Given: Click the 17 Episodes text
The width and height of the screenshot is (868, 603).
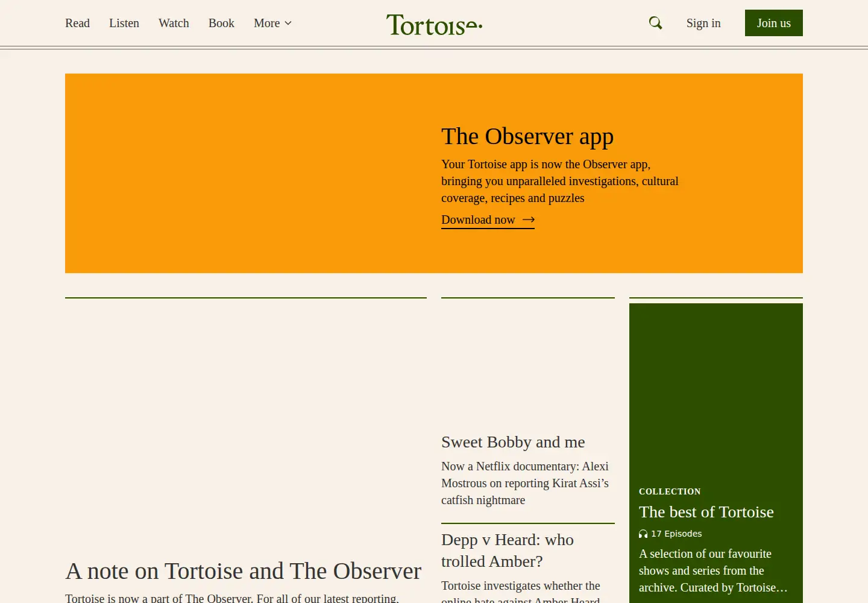Looking at the screenshot, I should point(676,534).
